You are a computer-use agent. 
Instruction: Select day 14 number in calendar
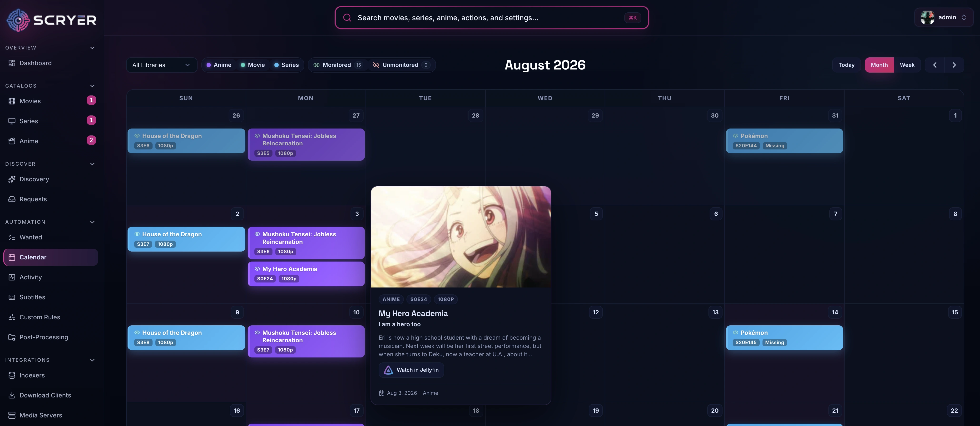835,312
